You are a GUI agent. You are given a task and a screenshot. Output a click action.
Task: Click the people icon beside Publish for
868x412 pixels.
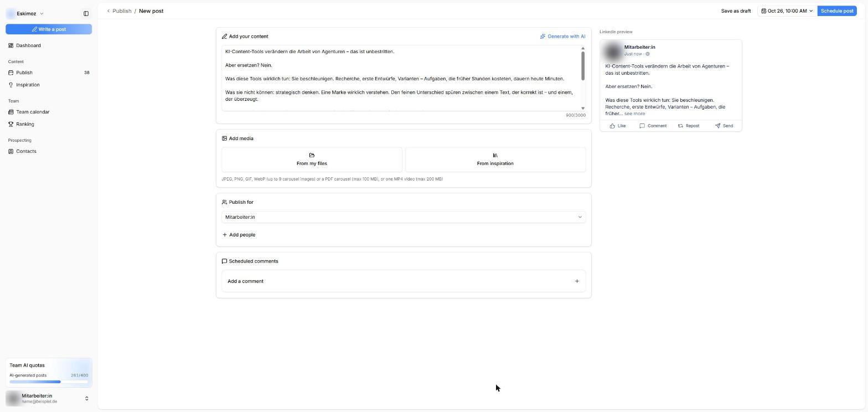[x=224, y=202]
